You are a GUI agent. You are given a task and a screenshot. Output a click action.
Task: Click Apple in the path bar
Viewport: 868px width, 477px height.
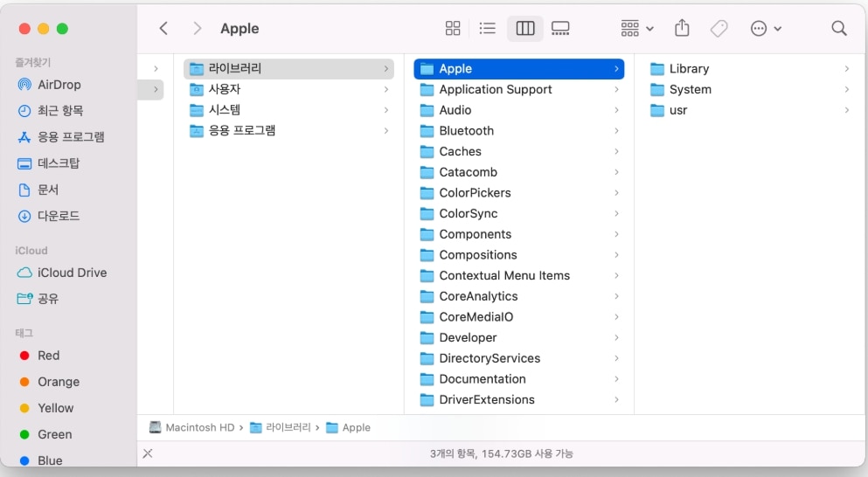tap(348, 428)
